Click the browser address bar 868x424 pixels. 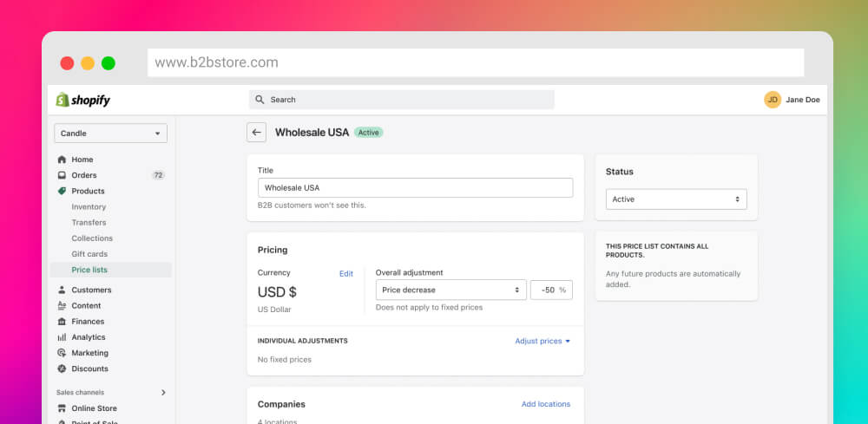(476, 62)
